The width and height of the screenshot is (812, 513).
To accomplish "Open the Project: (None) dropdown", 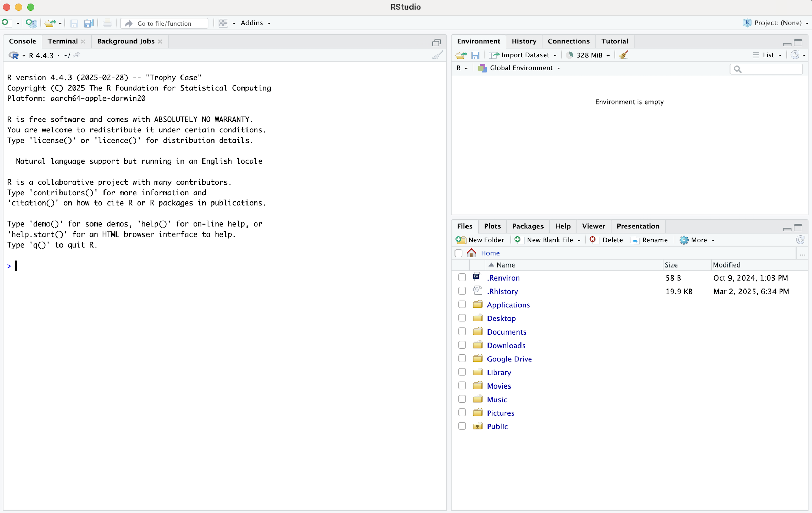I will coord(775,23).
